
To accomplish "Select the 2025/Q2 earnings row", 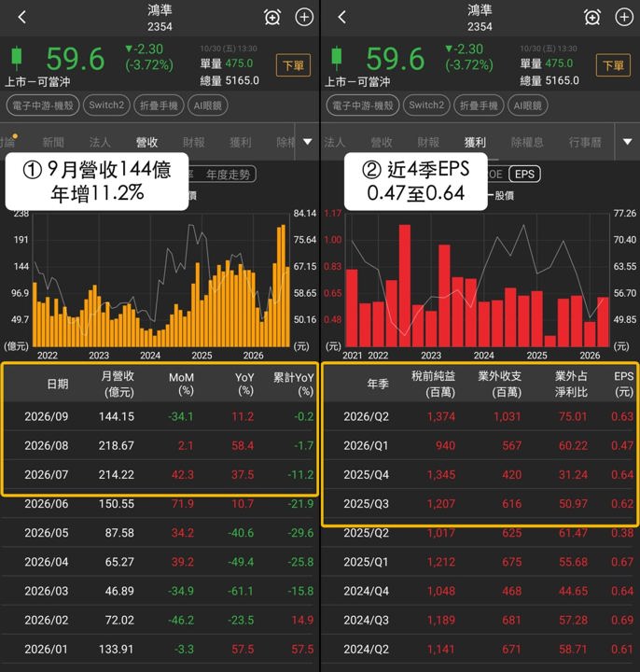I will (480, 533).
